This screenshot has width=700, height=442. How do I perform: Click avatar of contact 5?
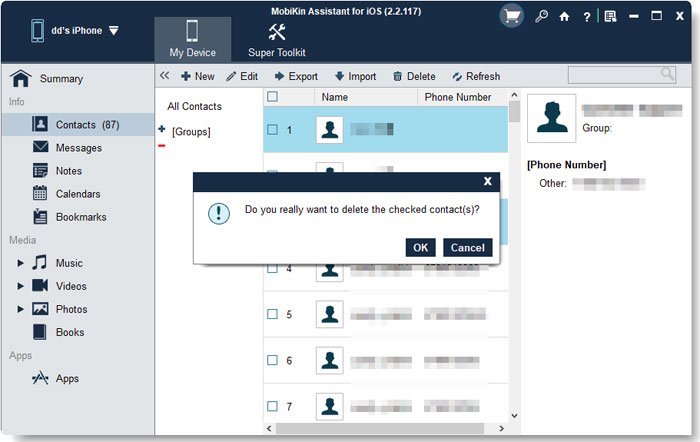(329, 314)
